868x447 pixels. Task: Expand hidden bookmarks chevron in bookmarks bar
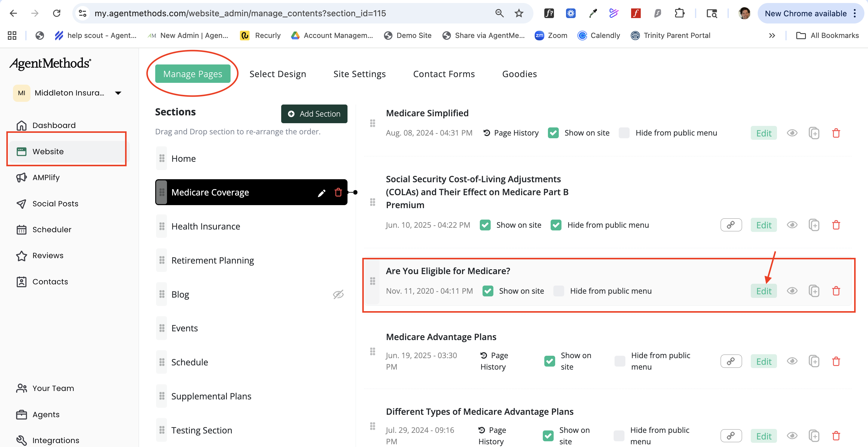coord(772,35)
